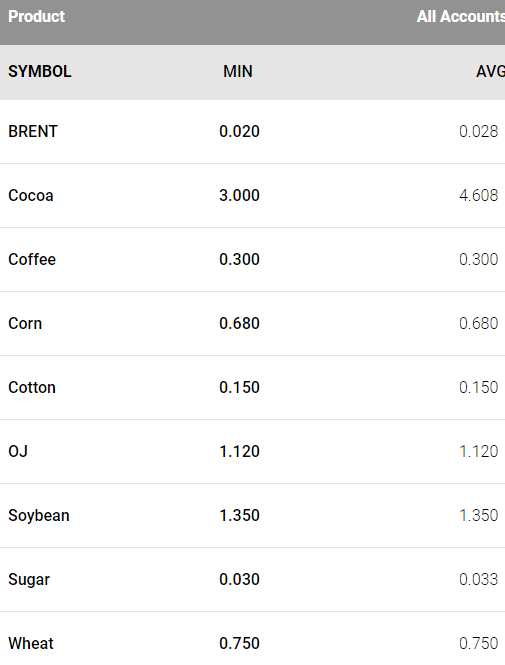Viewport: 505px width, 665px height.
Task: Choose the Sugar symbol
Action: (29, 580)
